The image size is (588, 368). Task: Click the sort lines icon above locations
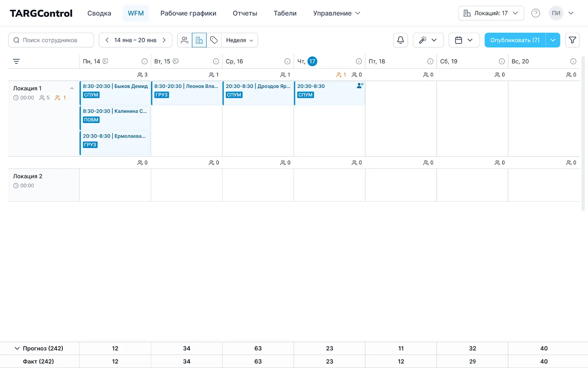pos(16,61)
